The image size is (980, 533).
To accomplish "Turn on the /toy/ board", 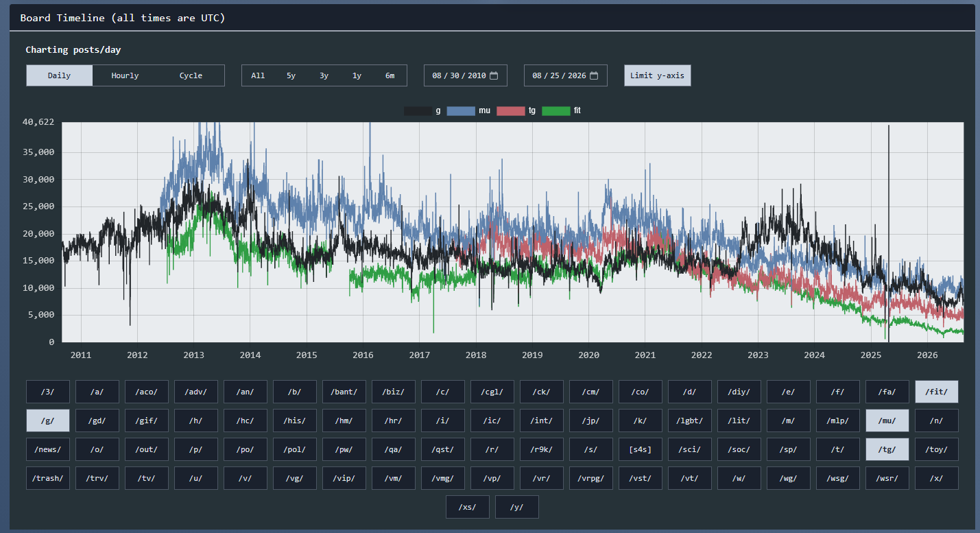I will [x=936, y=449].
